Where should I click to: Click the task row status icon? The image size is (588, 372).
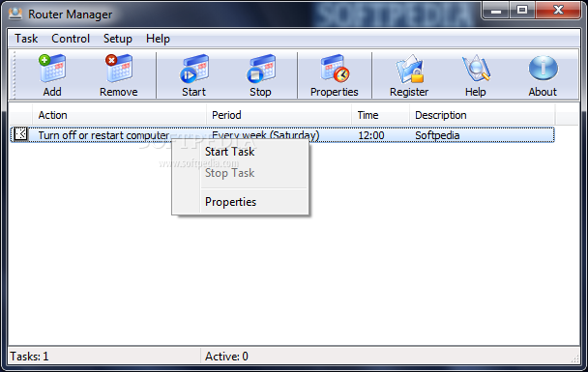click(20, 133)
